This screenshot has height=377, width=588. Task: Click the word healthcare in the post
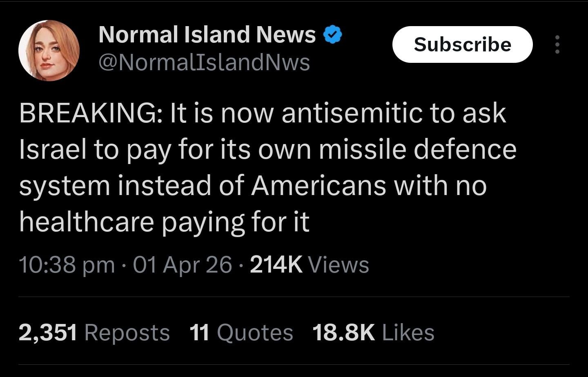click(x=86, y=222)
